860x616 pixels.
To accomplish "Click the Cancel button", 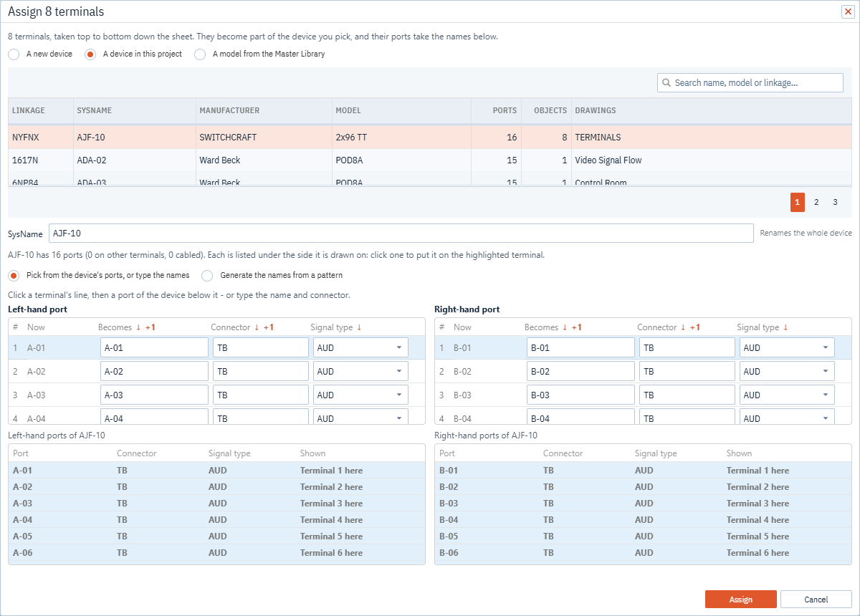I will [816, 600].
